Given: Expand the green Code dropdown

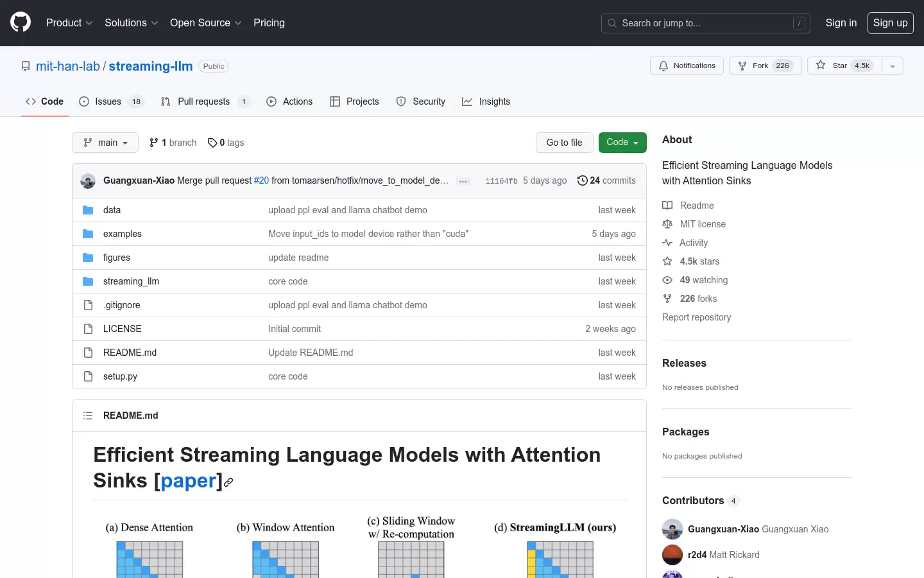Looking at the screenshot, I should click(x=622, y=143).
